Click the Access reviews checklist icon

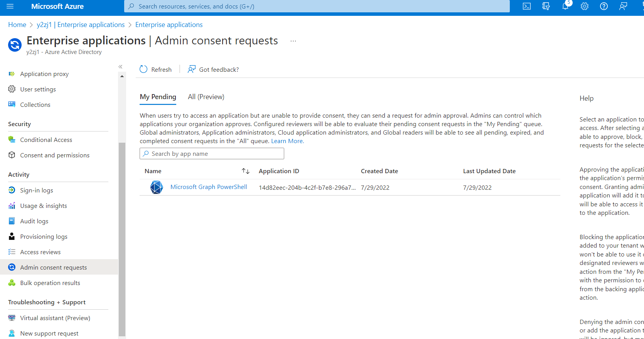pyautogui.click(x=12, y=252)
